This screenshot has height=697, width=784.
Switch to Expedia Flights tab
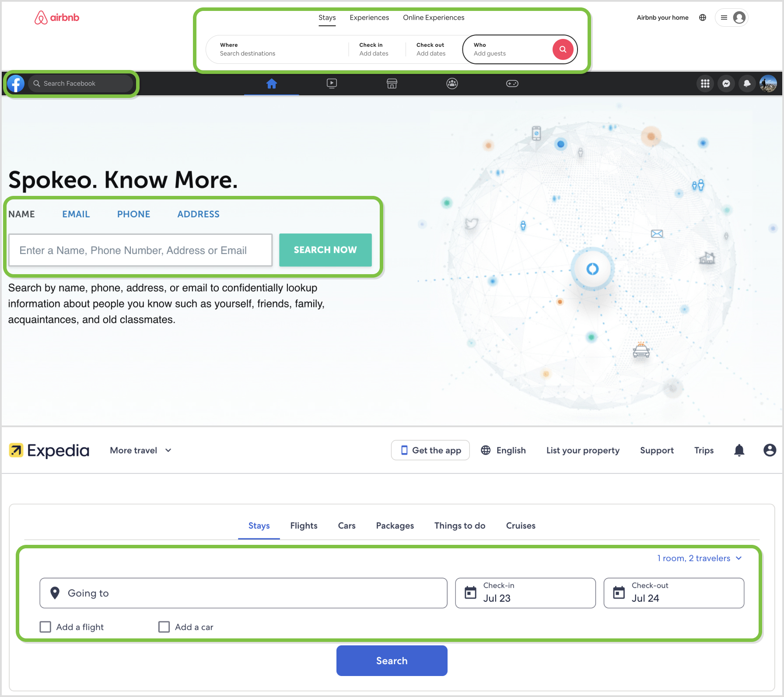pos(304,526)
